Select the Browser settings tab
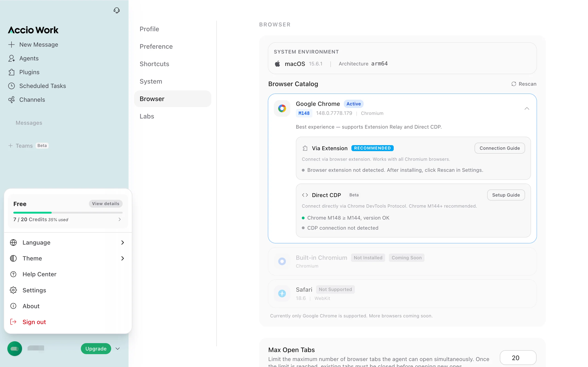 point(172,99)
